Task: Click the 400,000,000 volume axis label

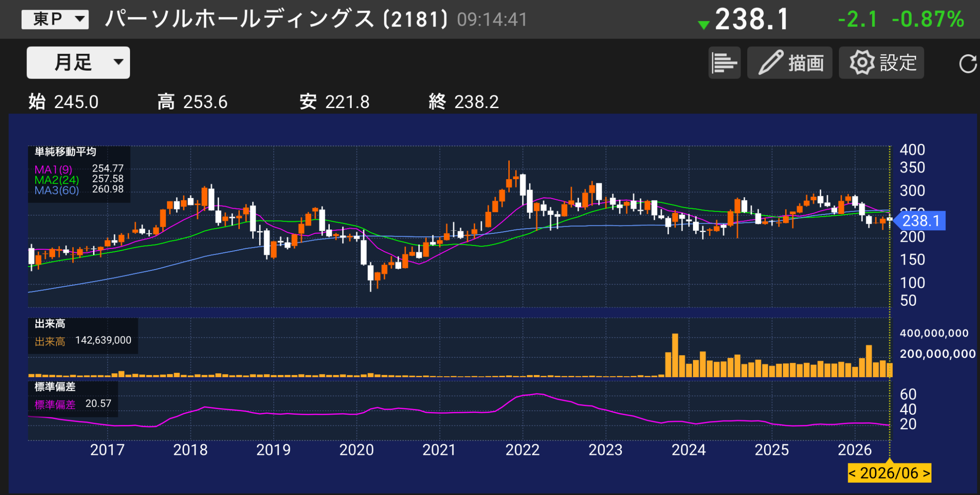Action: click(934, 333)
